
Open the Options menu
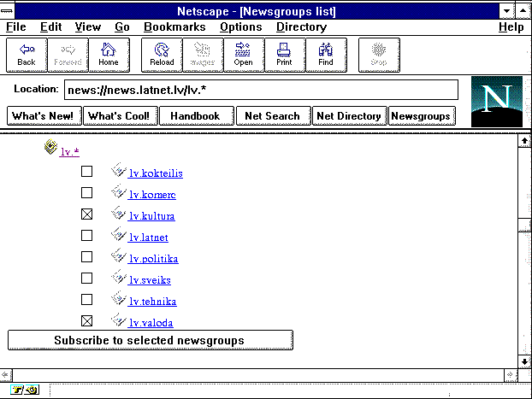coord(241,27)
